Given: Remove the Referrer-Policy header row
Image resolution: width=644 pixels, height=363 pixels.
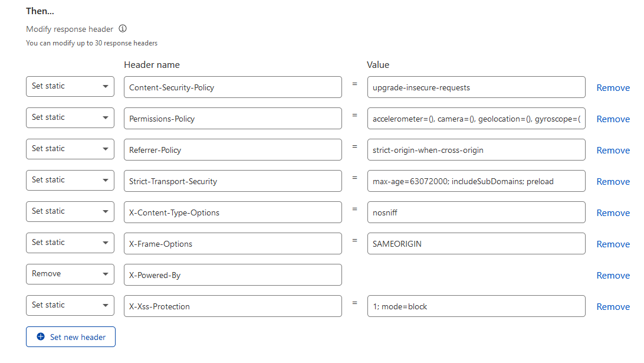Looking at the screenshot, I should point(613,151).
